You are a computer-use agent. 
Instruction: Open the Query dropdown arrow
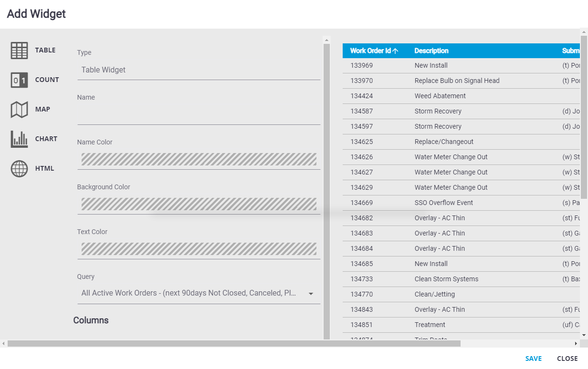pyautogui.click(x=311, y=294)
